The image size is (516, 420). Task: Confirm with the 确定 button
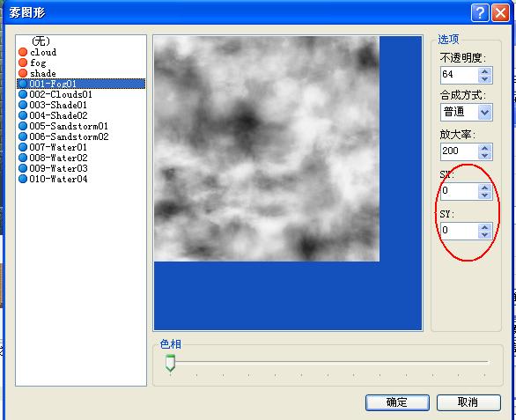pyautogui.click(x=397, y=402)
